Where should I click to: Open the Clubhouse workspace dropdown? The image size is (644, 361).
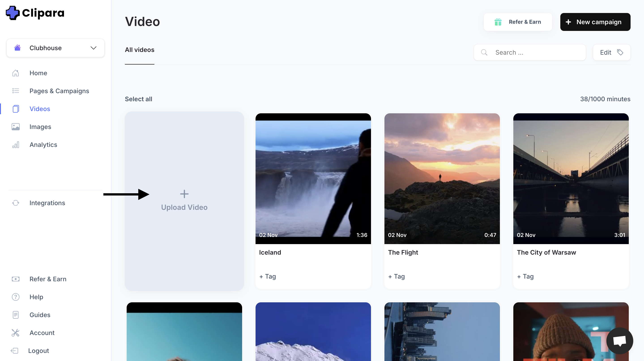click(55, 48)
